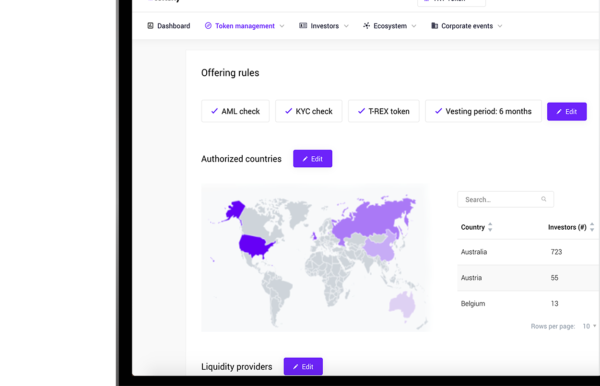The width and height of the screenshot is (600, 386).
Task: Expand the Investors menu chevron
Action: pos(346,26)
